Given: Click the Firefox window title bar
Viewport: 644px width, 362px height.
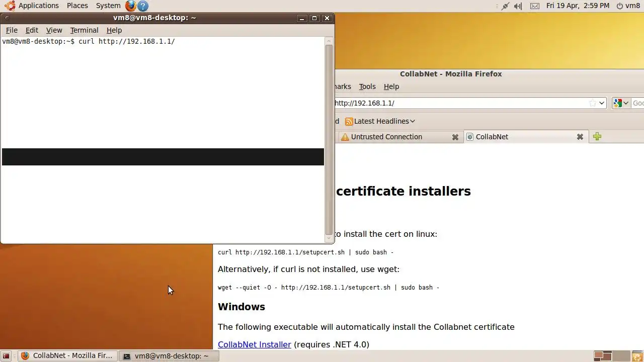Looking at the screenshot, I should (x=451, y=74).
